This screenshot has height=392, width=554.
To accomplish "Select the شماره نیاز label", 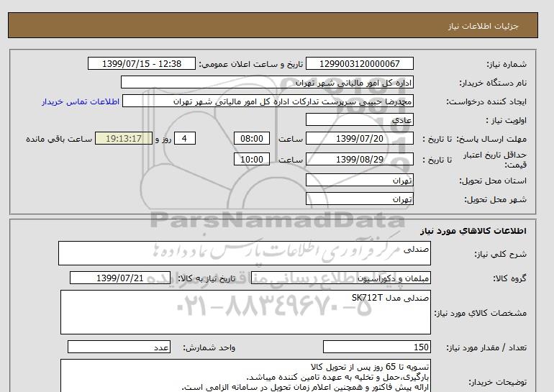I will [x=507, y=64].
